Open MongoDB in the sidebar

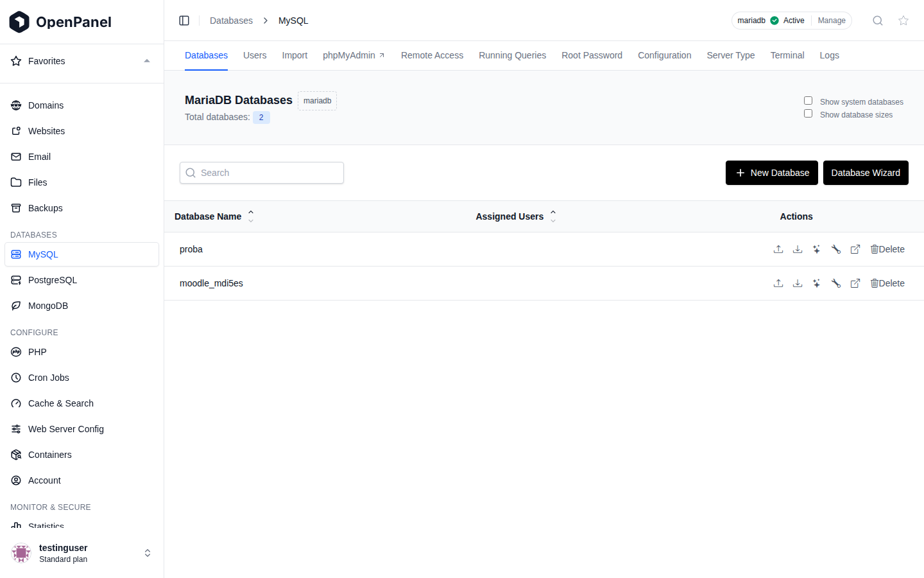[x=81, y=306]
